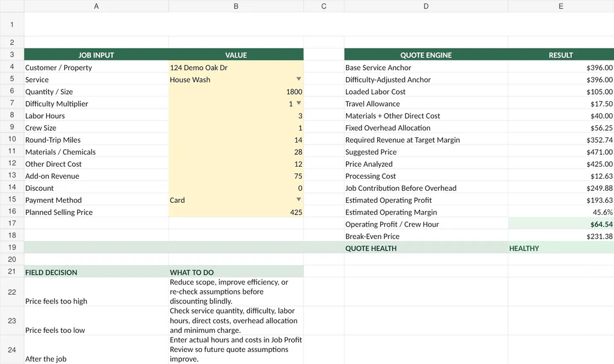Image resolution: width=614 pixels, height=364 pixels.
Task: Click the 'Payment Method' label
Action: point(53,200)
